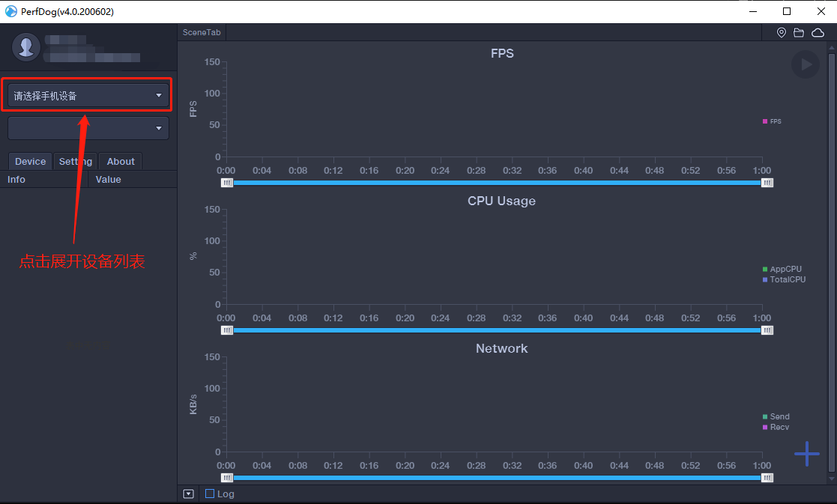837x504 pixels.
Task: Click the Network chart title
Action: click(502, 348)
